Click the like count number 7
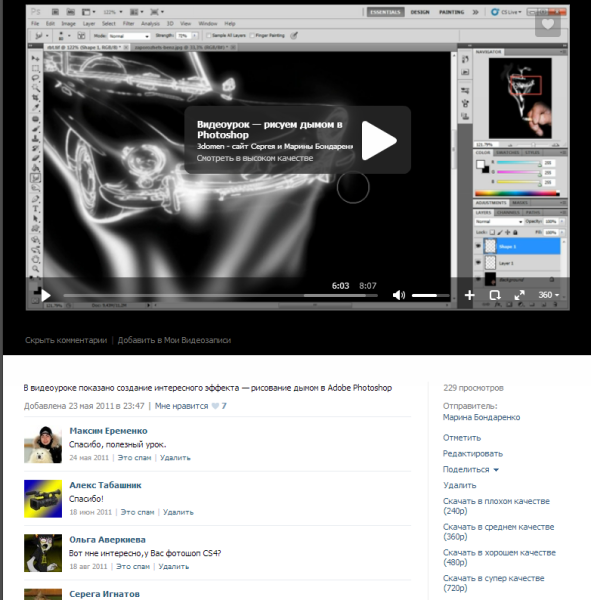 (x=224, y=406)
